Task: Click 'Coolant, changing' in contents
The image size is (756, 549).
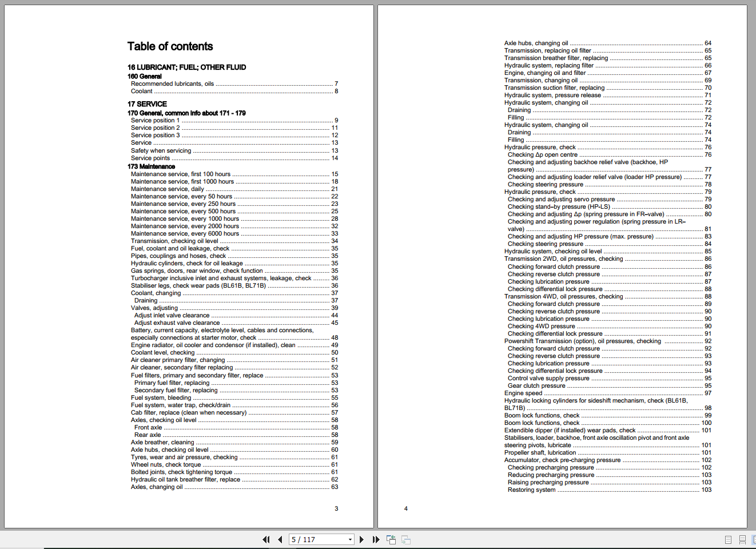Action: pyautogui.click(x=234, y=293)
